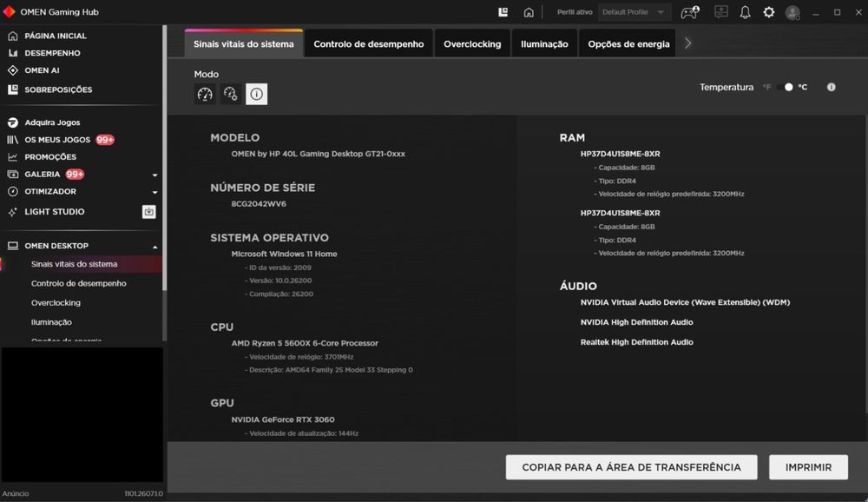Open the LIGHT STUDIO sparkle icon
The width and height of the screenshot is (868, 502).
point(13,212)
